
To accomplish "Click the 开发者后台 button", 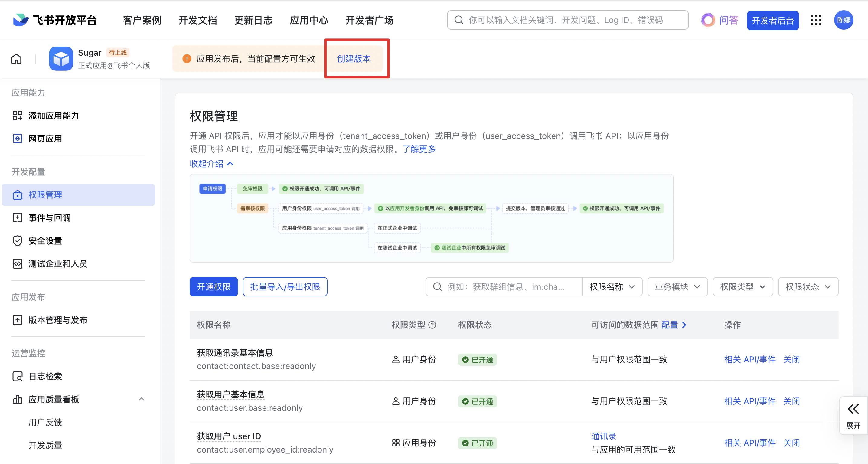I will click(773, 21).
